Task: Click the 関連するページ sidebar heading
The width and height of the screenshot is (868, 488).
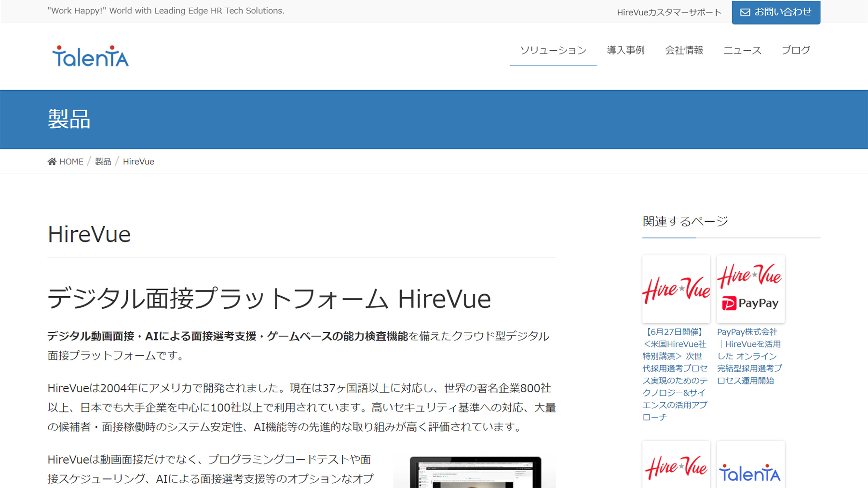Action: point(685,221)
